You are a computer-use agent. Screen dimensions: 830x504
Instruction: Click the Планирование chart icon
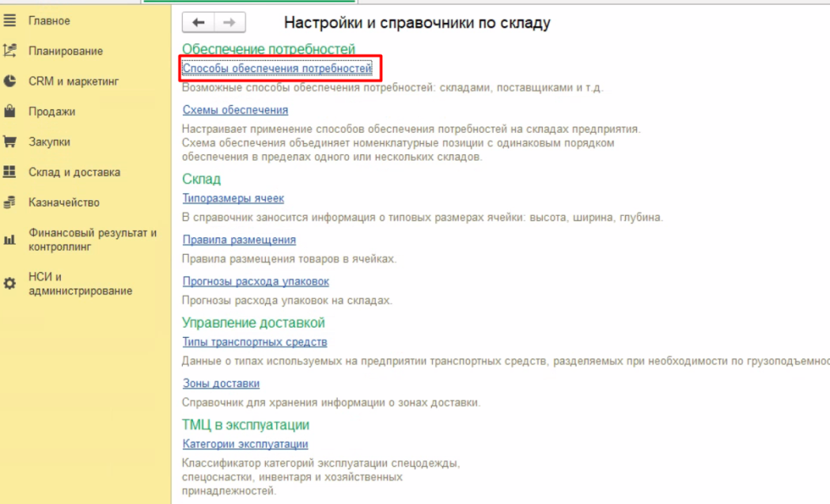[10, 51]
